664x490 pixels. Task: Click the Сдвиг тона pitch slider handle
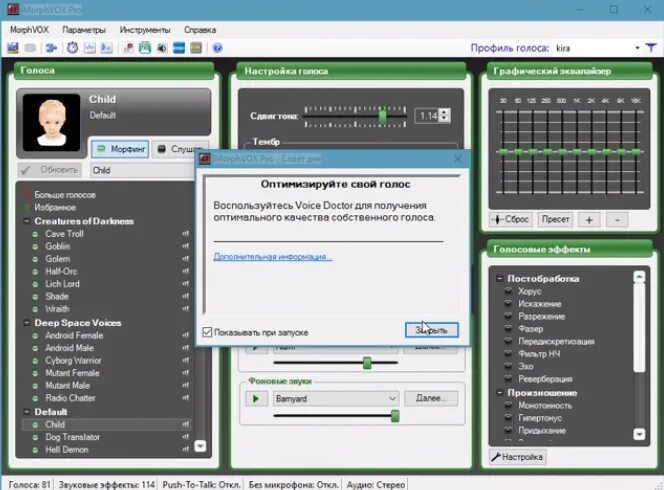(382, 117)
